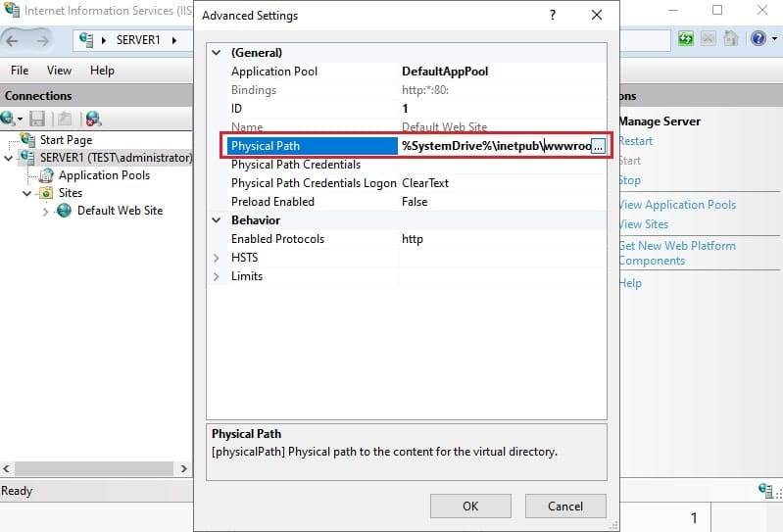The image size is (783, 532).
Task: Click the forward navigation arrow in IIS Manager
Action: tap(43, 40)
